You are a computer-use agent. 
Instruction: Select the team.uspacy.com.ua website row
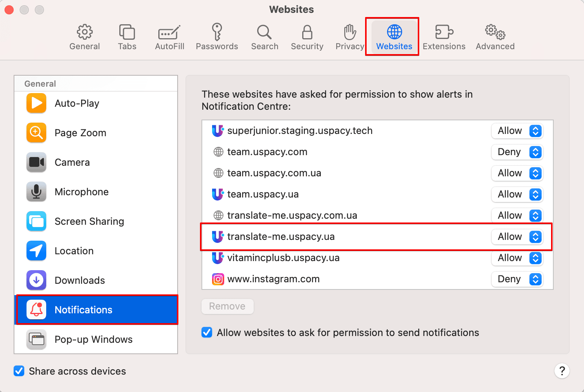pyautogui.click(x=341, y=173)
